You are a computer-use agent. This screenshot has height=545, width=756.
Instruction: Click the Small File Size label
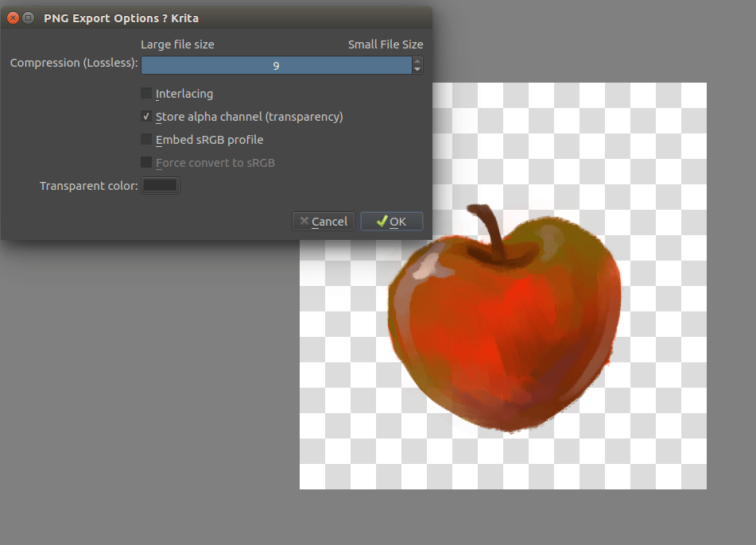click(x=386, y=44)
